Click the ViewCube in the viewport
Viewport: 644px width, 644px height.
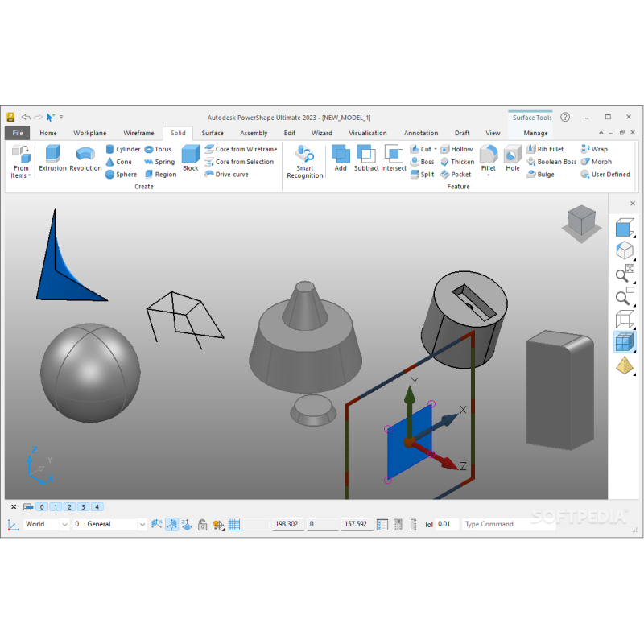pyautogui.click(x=580, y=221)
